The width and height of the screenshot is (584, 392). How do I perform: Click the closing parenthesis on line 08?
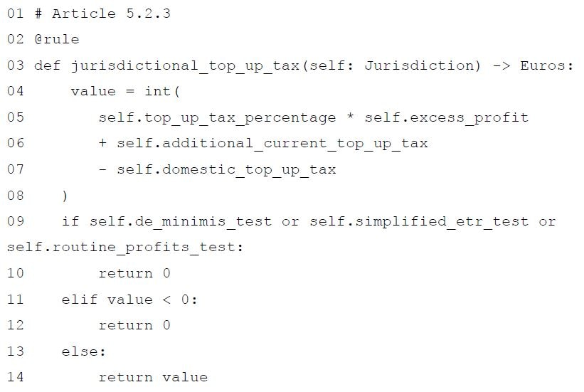(65, 196)
